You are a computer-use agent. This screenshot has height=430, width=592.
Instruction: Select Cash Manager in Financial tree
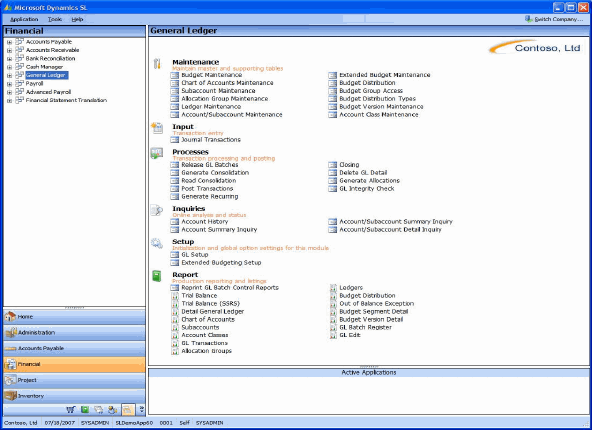44,67
